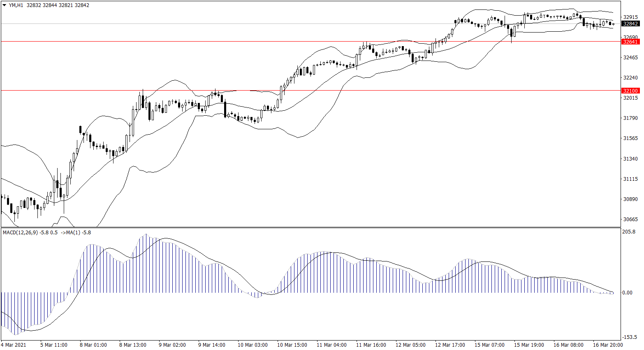Click the 30665 price scale label

(630, 219)
